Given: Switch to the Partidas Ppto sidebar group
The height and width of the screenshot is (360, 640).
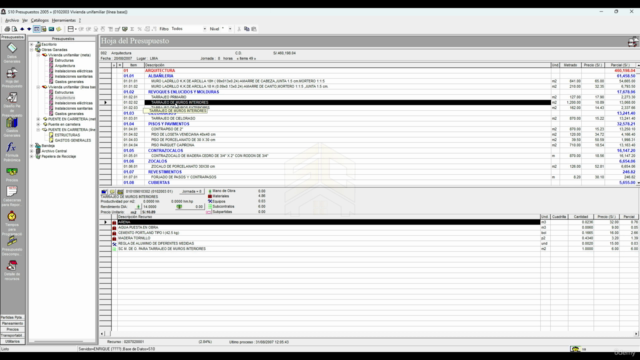Looking at the screenshot, I should point(12,317).
